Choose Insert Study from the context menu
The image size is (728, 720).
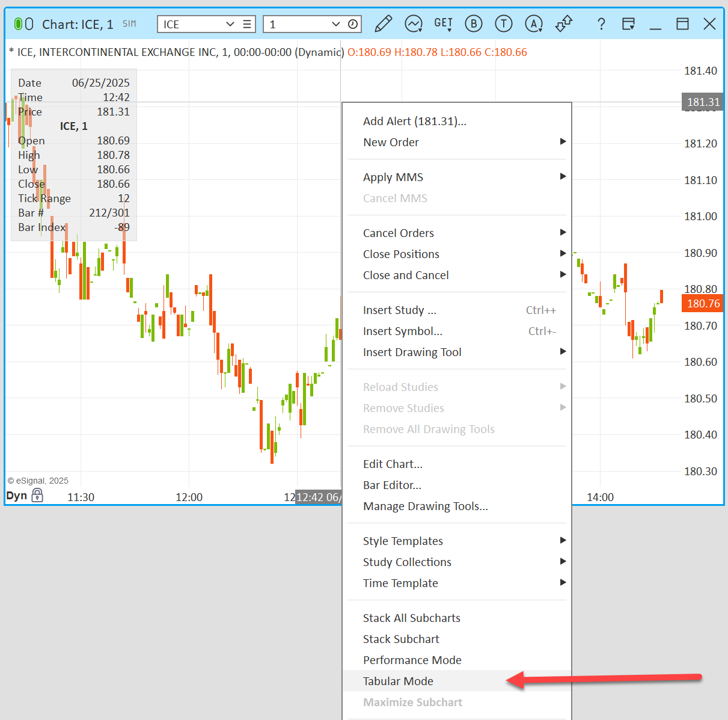(457, 310)
